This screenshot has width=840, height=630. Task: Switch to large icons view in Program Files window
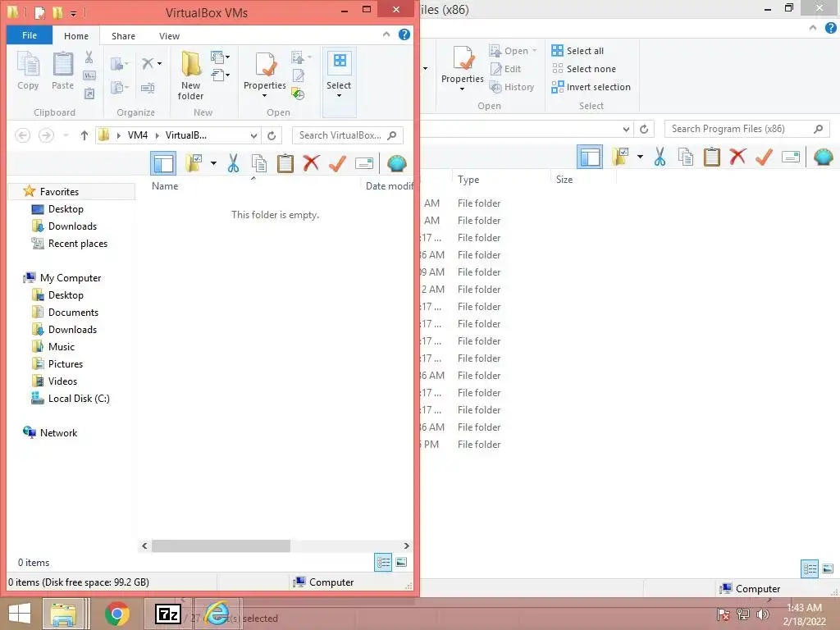[x=828, y=568]
